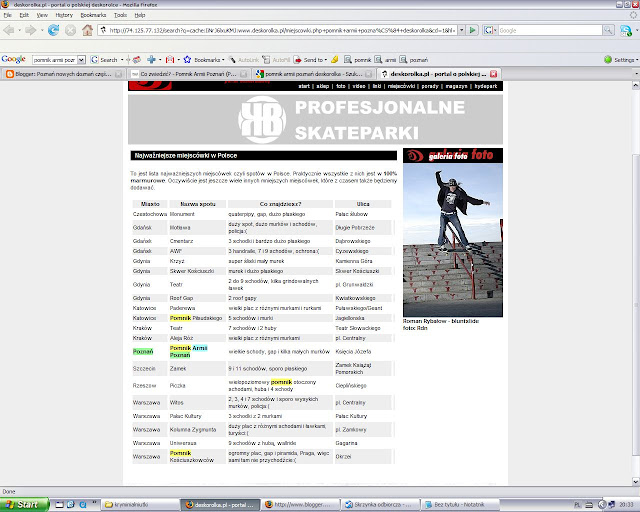Open the address bar URL history dropdown
This screenshot has height=512, width=640.
pos(461,30)
